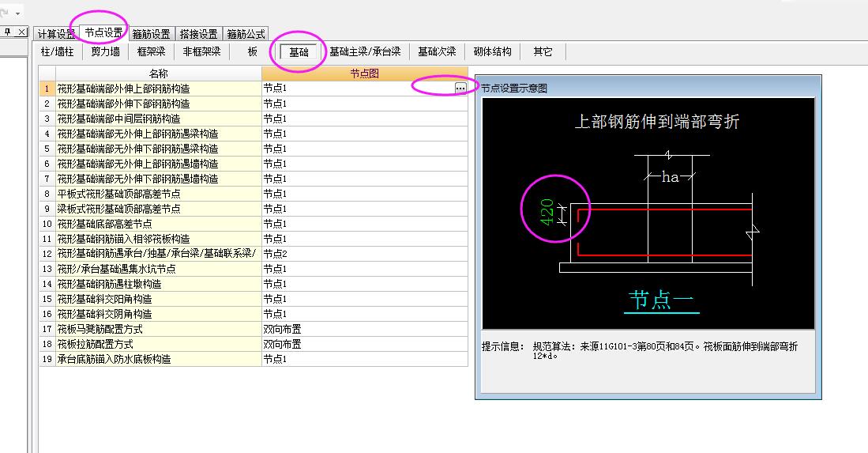Click the node diagram preview image

pos(648,213)
